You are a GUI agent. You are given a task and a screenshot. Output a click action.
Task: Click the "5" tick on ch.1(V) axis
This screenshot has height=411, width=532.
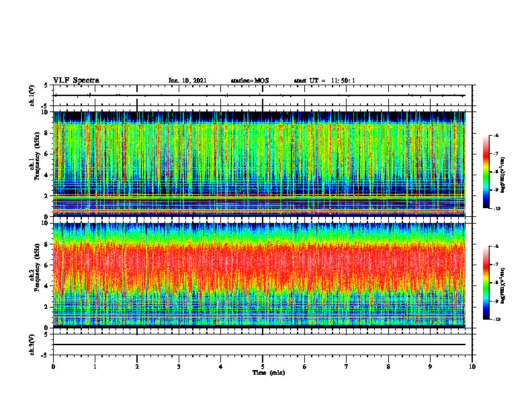(46, 85)
